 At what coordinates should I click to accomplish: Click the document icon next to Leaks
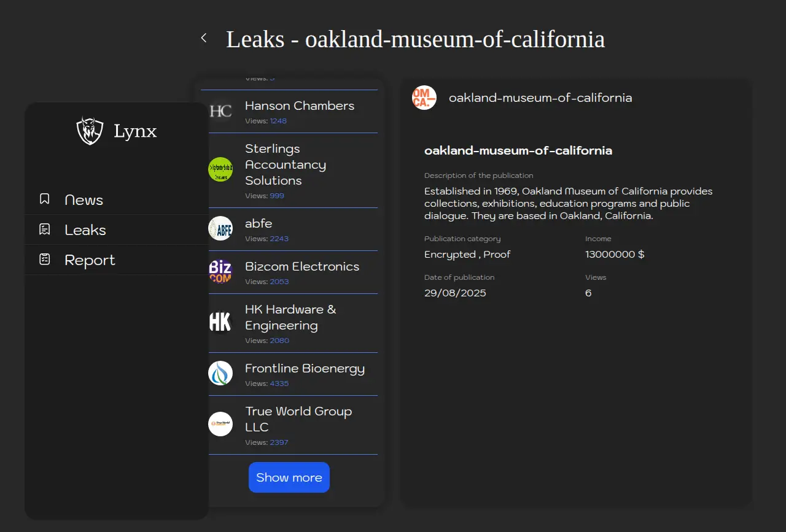point(44,229)
